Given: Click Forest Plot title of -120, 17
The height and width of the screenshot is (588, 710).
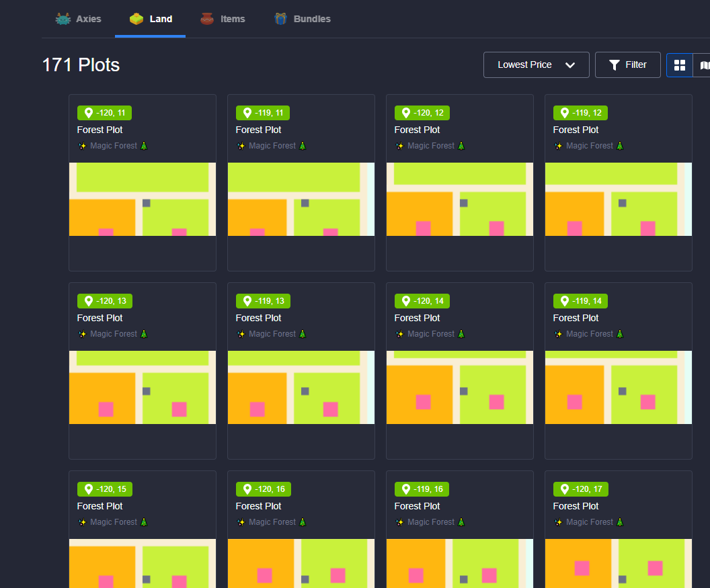Looking at the screenshot, I should tap(576, 506).
